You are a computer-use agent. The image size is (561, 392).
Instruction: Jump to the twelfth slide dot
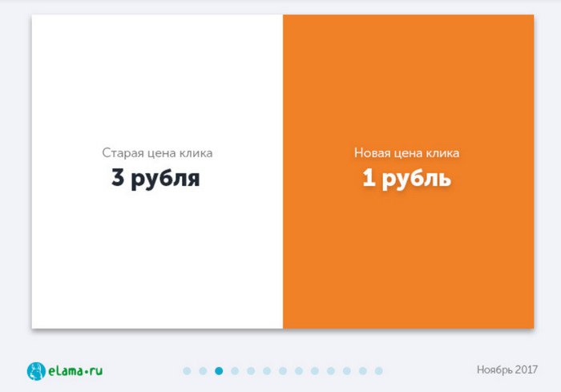pyautogui.click(x=363, y=371)
